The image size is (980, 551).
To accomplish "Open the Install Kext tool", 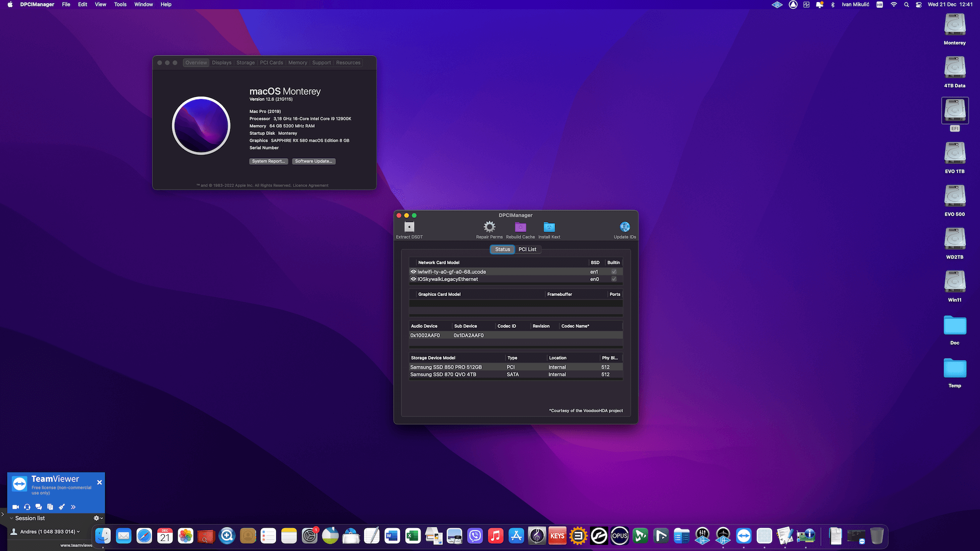I will [549, 227].
